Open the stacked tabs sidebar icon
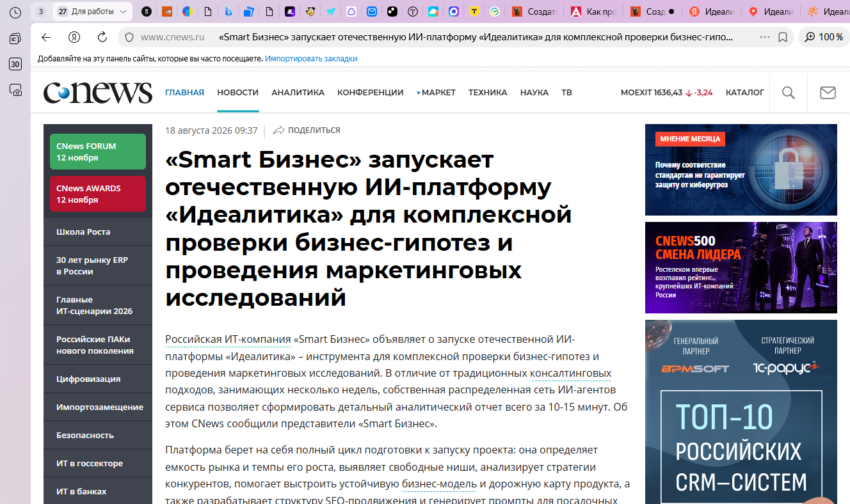This screenshot has width=850, height=504. click(x=15, y=39)
